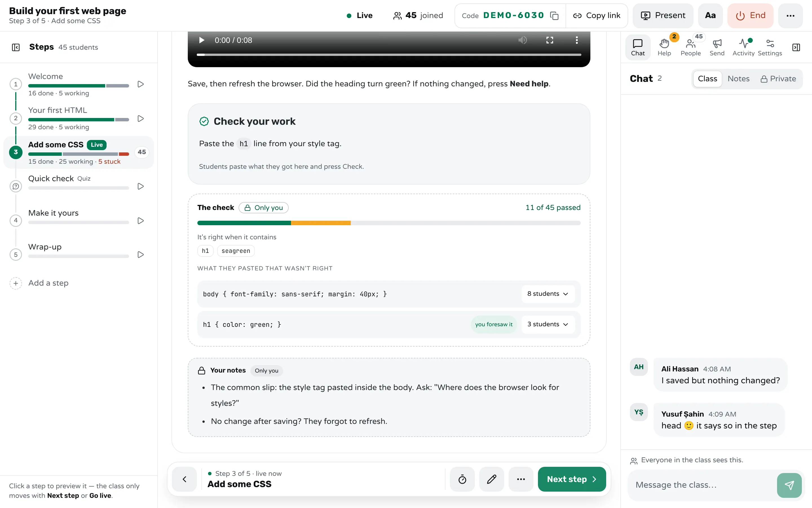Go back to the previous step

tap(184, 479)
